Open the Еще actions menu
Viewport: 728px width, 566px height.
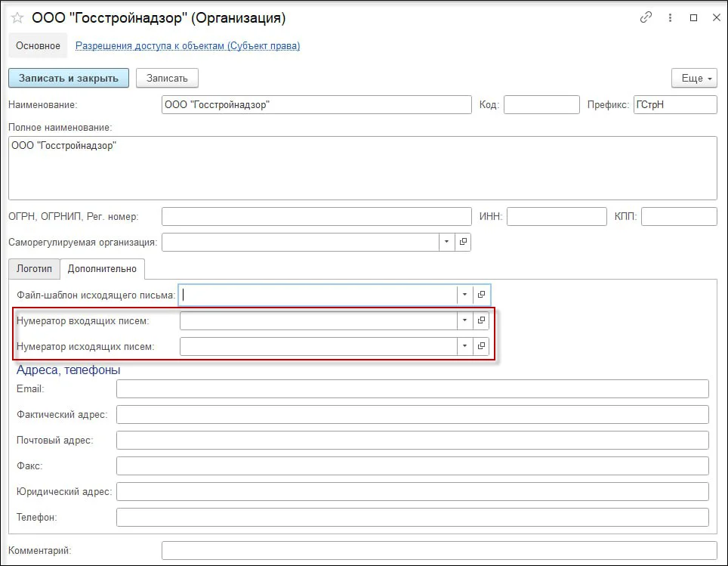[693, 78]
